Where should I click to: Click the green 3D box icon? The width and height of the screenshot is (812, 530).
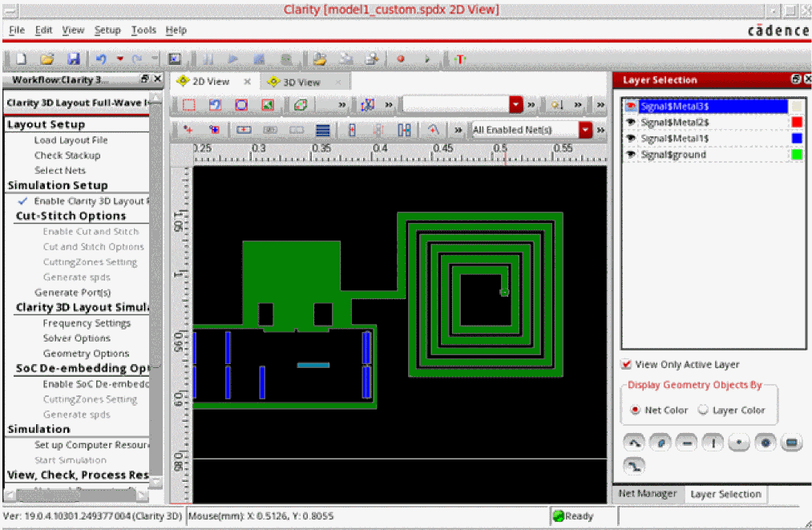[x=301, y=105]
